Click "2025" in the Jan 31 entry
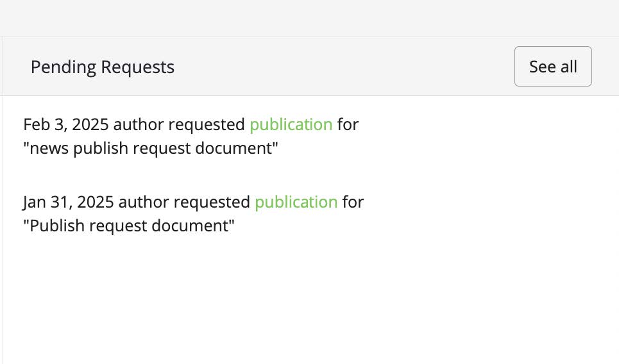This screenshot has width=619, height=364. pos(94,202)
